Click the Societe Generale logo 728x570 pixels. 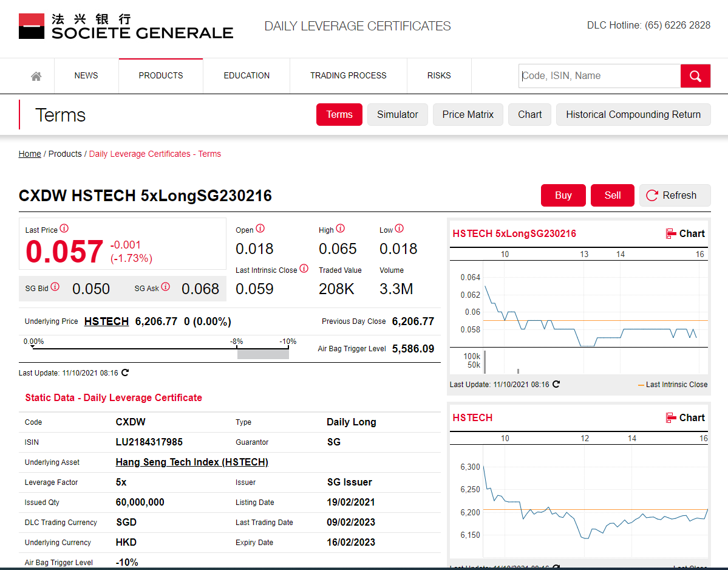coord(126,26)
